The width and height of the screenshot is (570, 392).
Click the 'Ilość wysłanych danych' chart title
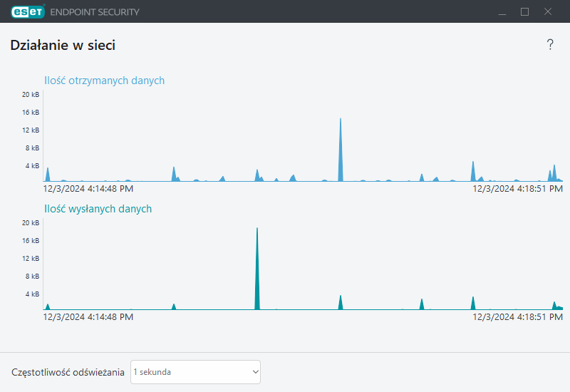(x=98, y=209)
